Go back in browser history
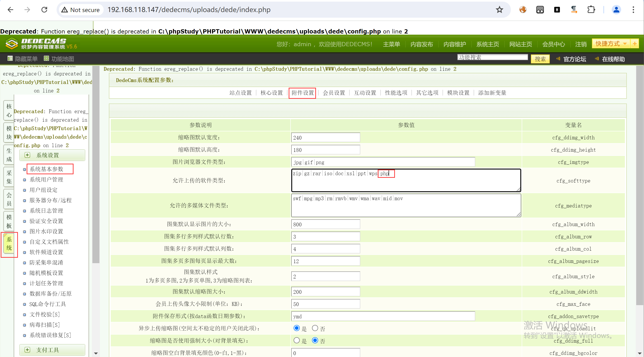The height and width of the screenshot is (357, 644). (10, 10)
